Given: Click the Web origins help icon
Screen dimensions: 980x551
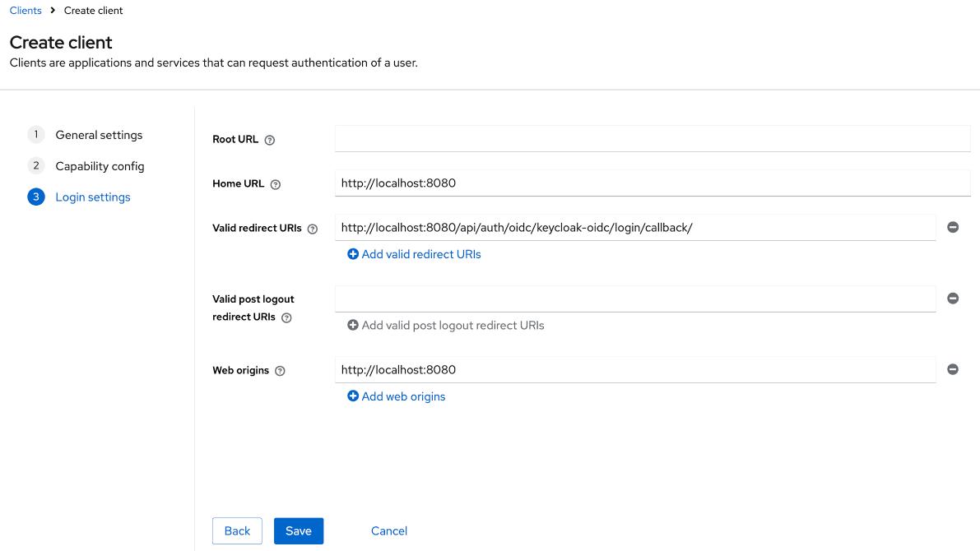Looking at the screenshot, I should click(280, 371).
